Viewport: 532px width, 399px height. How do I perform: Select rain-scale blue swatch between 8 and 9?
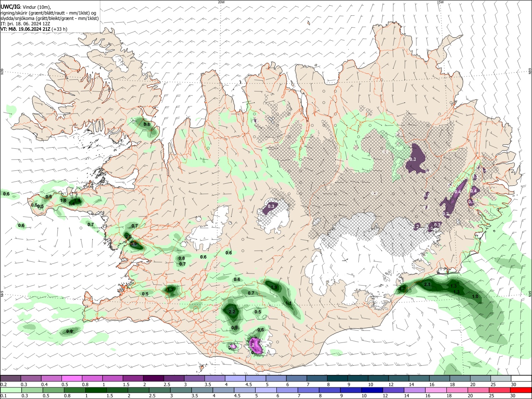pyautogui.click(x=329, y=390)
